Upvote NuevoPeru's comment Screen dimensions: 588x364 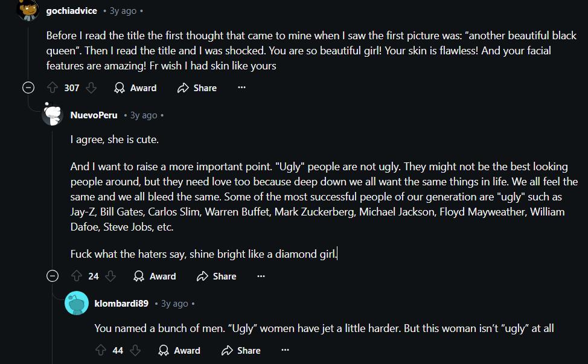pos(77,276)
